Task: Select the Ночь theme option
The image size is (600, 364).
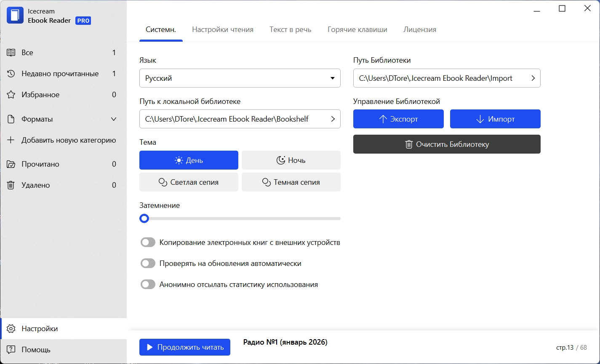Action: coord(291,160)
